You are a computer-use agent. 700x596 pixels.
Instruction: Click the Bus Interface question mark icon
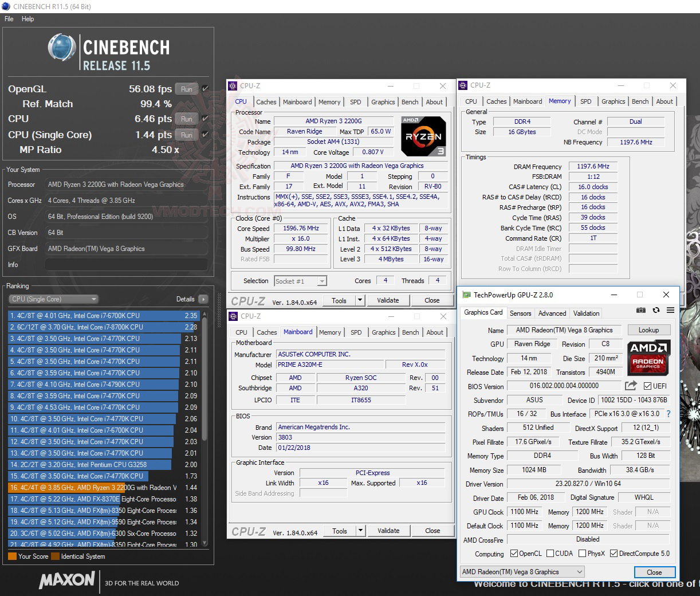pyautogui.click(x=667, y=414)
